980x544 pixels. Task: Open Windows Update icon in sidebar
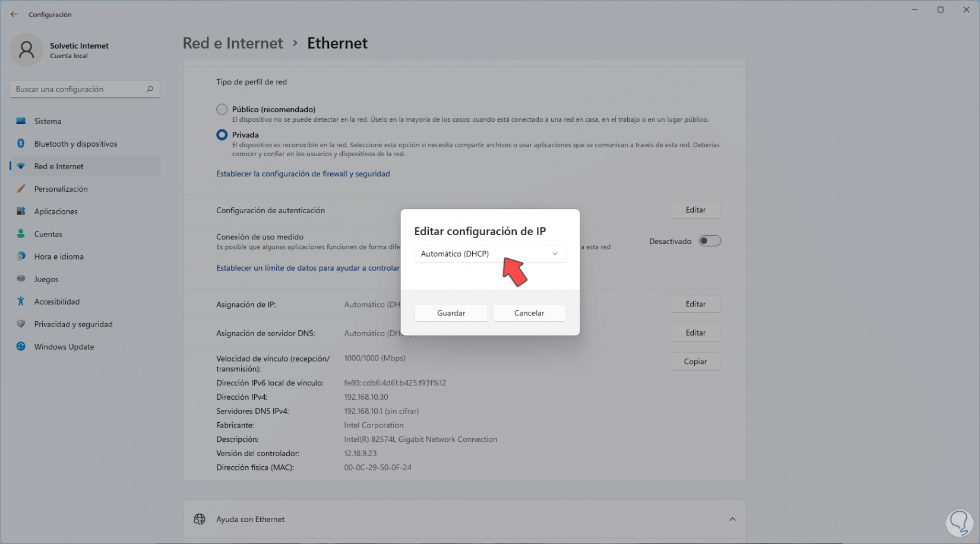tap(21, 347)
